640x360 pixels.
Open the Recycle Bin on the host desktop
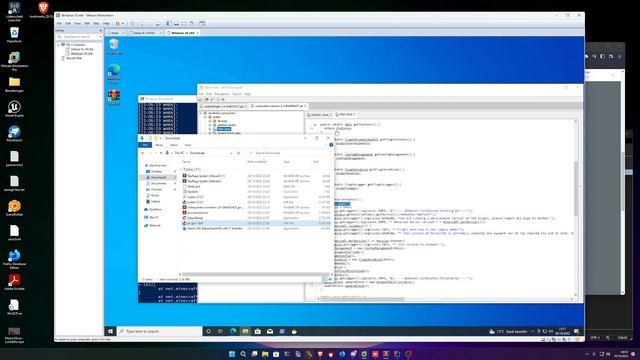click(14, 33)
